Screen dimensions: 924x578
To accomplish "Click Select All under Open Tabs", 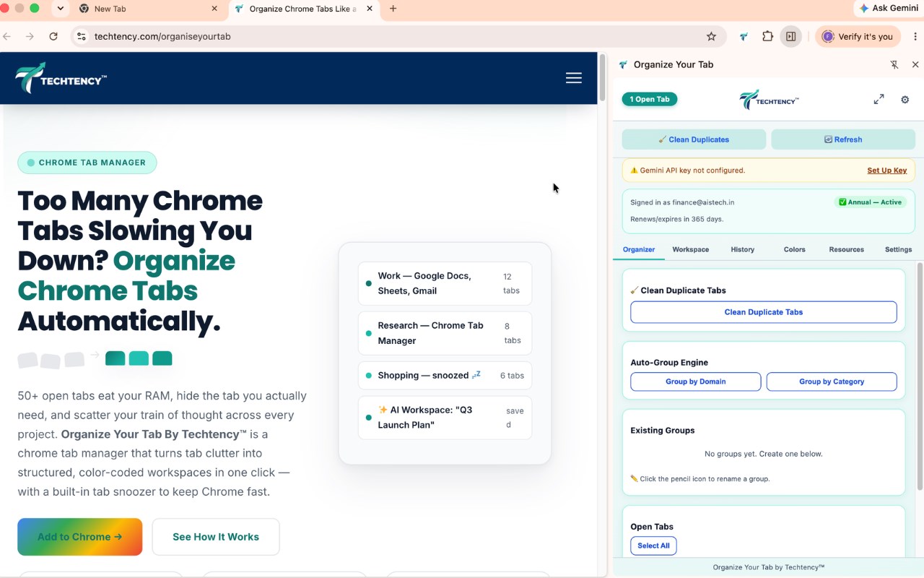I will click(653, 545).
